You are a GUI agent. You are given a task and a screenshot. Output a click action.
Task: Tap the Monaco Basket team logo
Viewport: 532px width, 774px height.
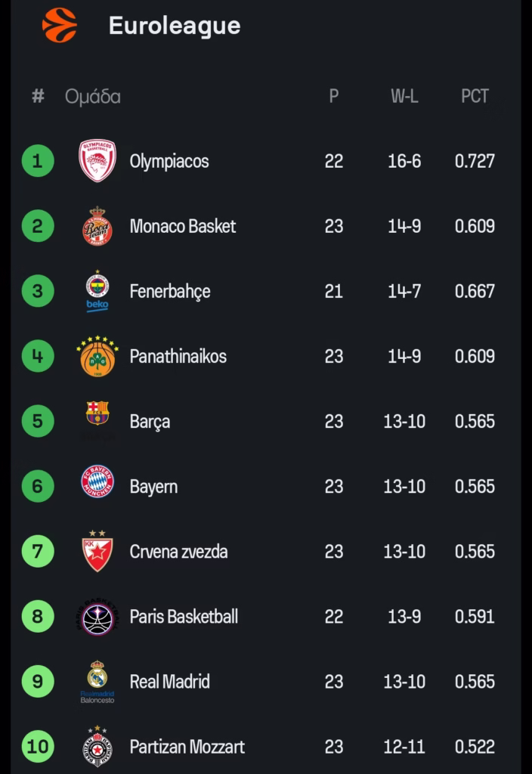pyautogui.click(x=97, y=226)
